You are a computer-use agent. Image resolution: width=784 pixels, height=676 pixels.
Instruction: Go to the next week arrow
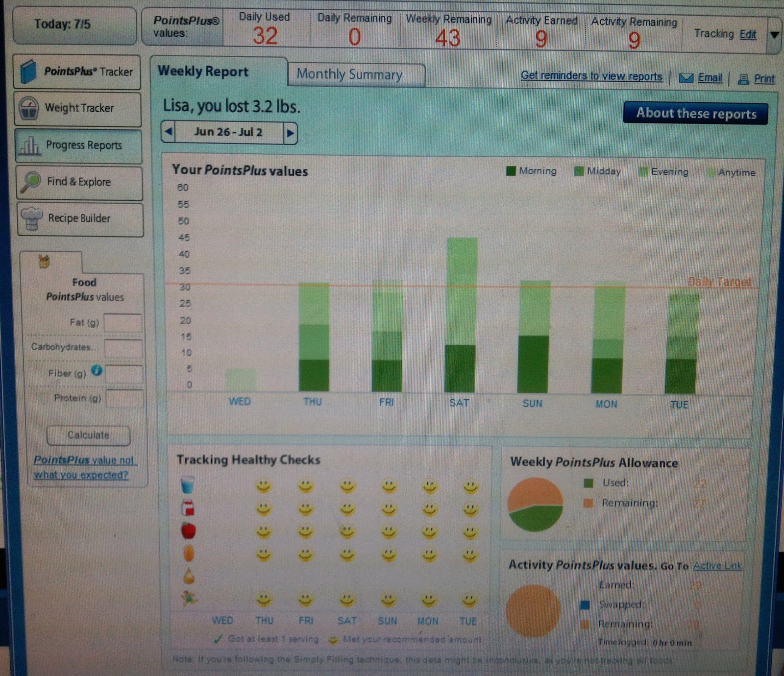(x=290, y=133)
